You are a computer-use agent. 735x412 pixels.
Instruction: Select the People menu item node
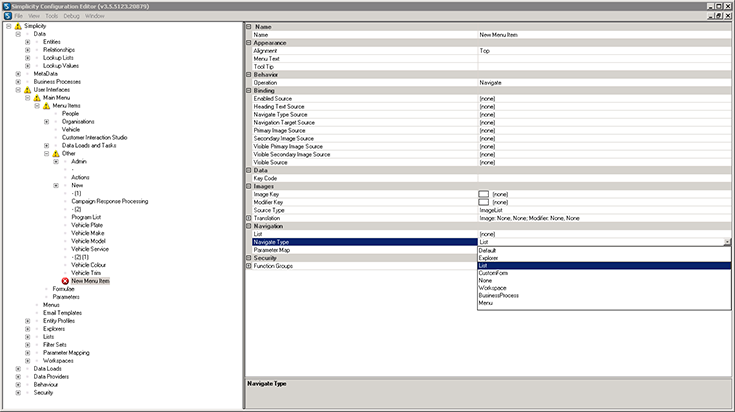[x=70, y=114]
